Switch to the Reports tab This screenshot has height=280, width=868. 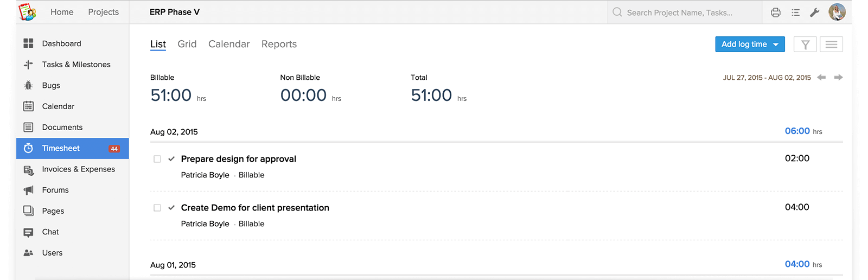[x=279, y=44]
